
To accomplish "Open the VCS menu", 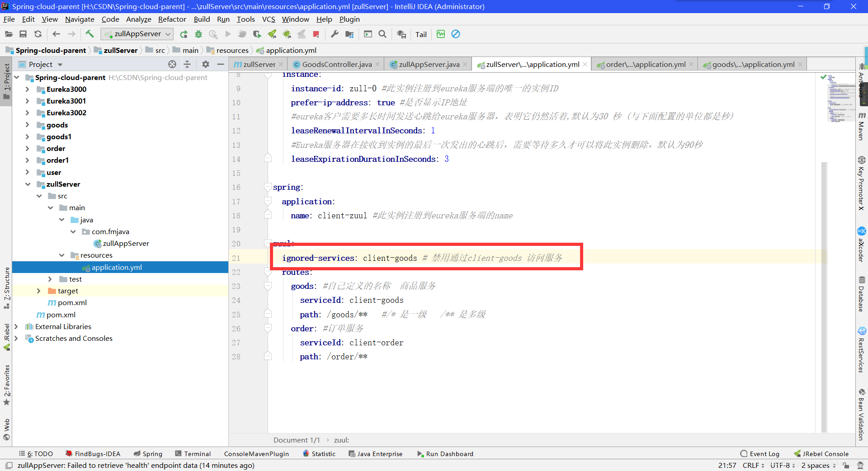I will point(269,19).
